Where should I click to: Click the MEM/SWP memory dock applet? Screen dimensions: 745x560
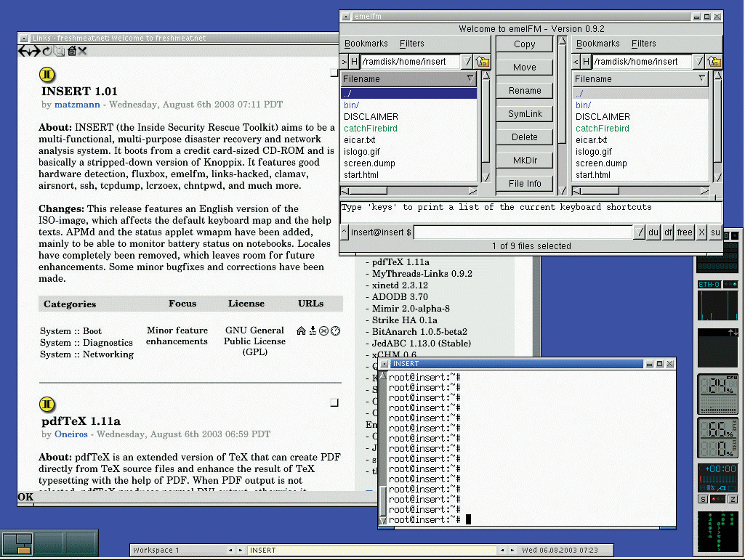(x=718, y=438)
